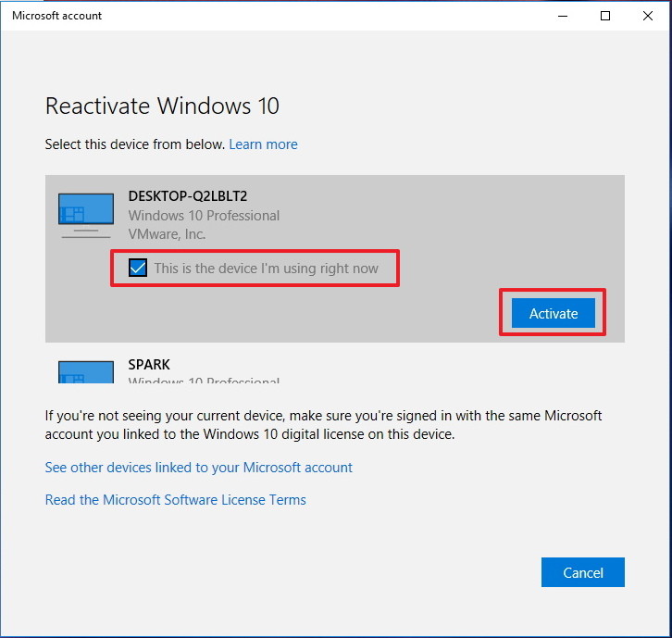The height and width of the screenshot is (638, 672).
Task: Click the Microsoft account title bar text
Action: tap(56, 16)
